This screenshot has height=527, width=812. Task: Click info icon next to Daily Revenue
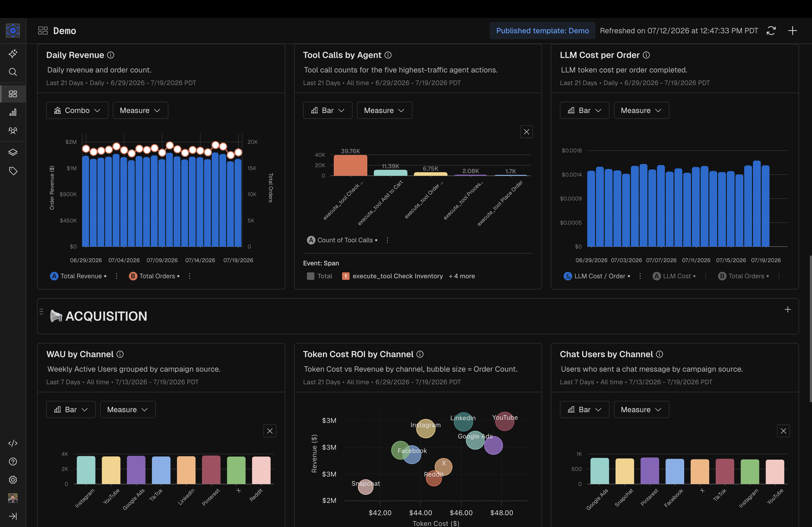[x=111, y=55]
